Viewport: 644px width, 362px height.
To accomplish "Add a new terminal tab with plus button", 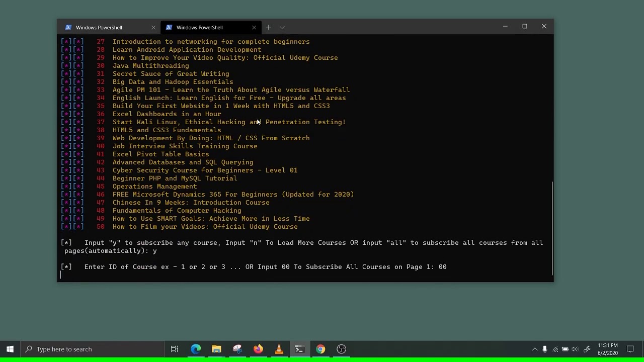I will pos(268,27).
